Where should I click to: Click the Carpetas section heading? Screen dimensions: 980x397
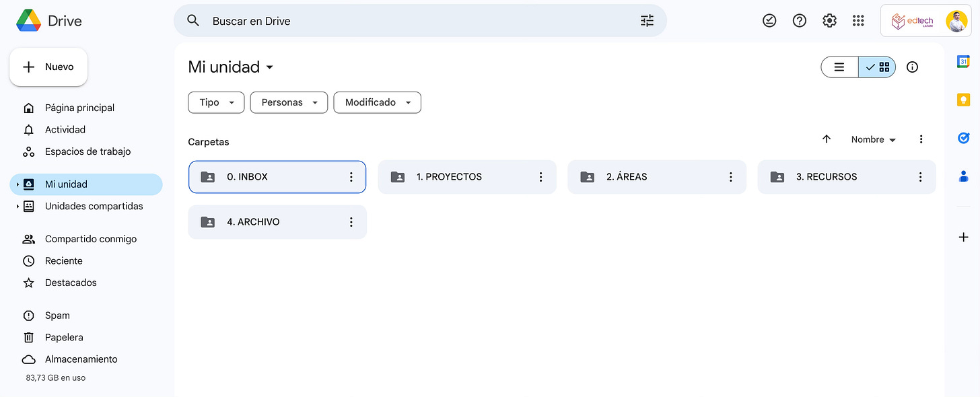[x=209, y=142]
